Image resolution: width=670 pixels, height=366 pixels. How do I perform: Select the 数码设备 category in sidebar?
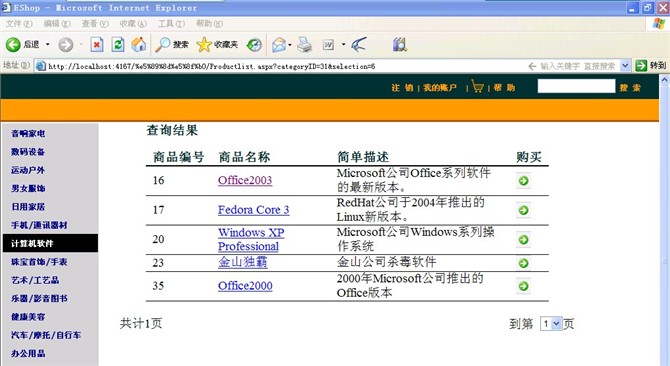(x=28, y=152)
